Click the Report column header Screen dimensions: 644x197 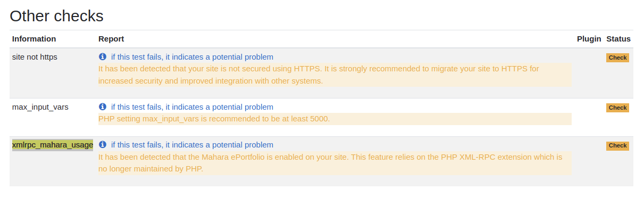click(111, 39)
